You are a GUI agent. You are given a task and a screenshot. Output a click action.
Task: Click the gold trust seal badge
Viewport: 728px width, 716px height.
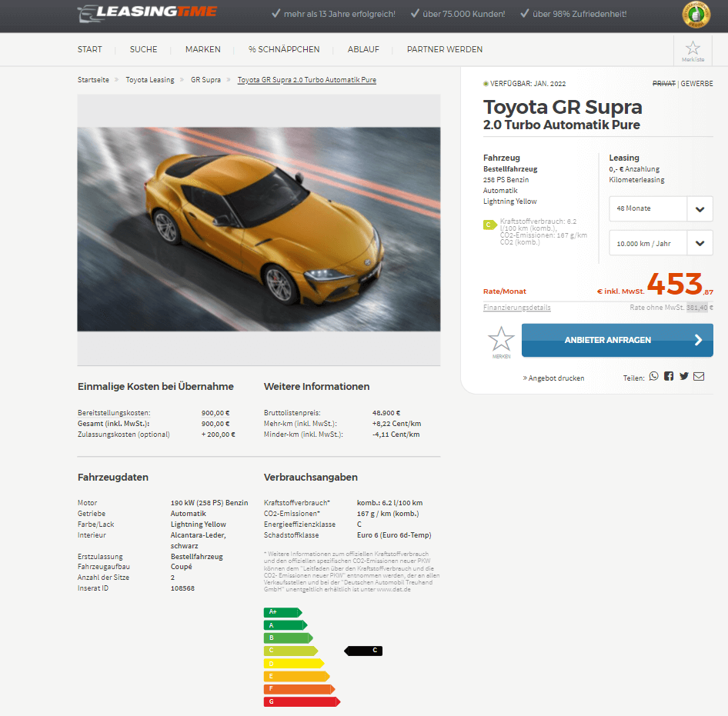[x=696, y=15]
